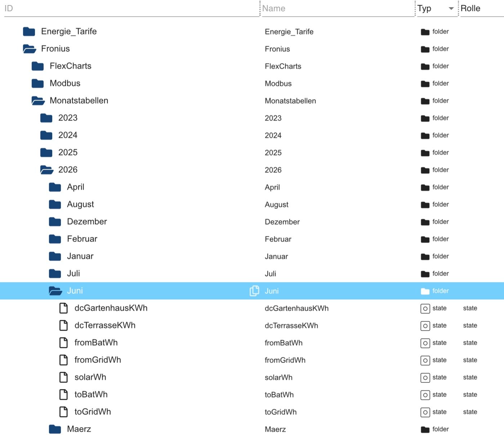Click the folder icon next to Modbus
Screen dimensions: 504x435
click(x=37, y=83)
